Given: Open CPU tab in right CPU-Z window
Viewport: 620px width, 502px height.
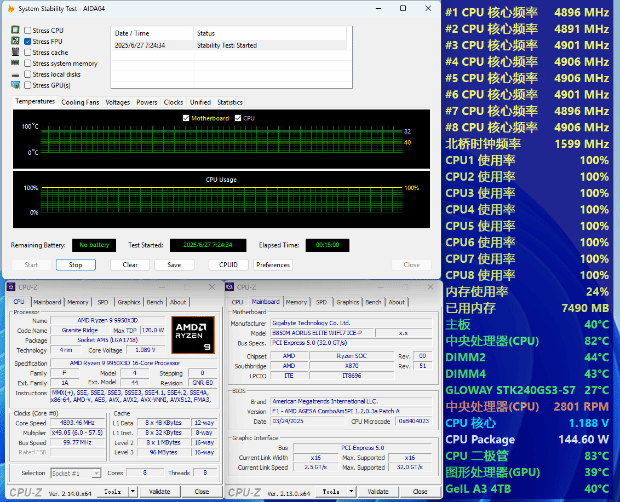Looking at the screenshot, I should [237, 302].
